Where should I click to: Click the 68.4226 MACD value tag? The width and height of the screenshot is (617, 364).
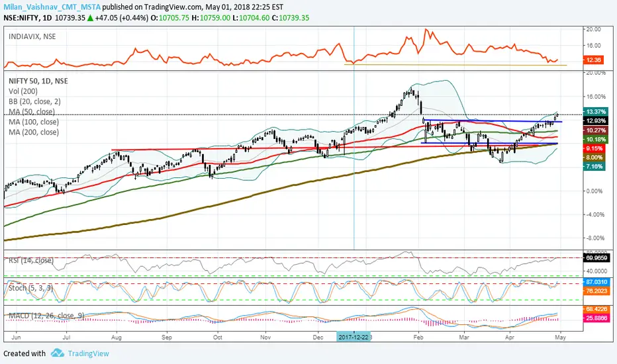596,309
